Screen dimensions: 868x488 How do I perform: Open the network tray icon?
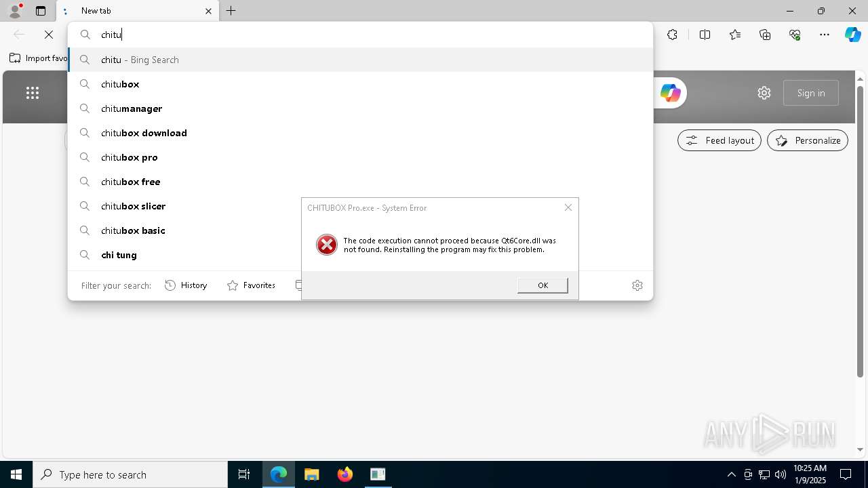click(764, 474)
